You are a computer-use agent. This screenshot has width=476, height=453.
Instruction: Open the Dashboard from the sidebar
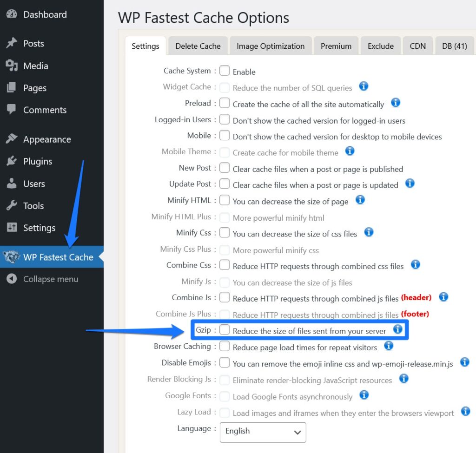click(45, 14)
